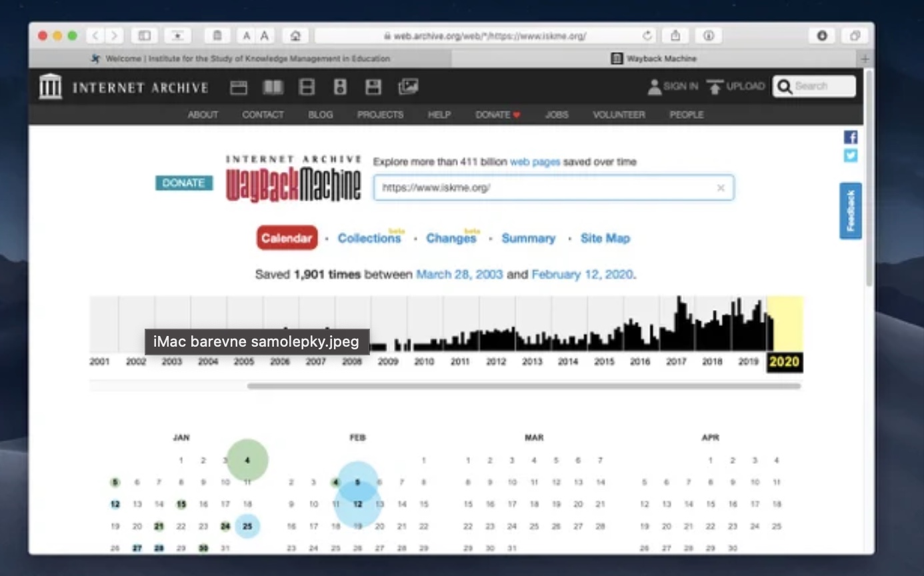The image size is (924, 576).
Task: Open the CONTACT menu item
Action: [263, 115]
